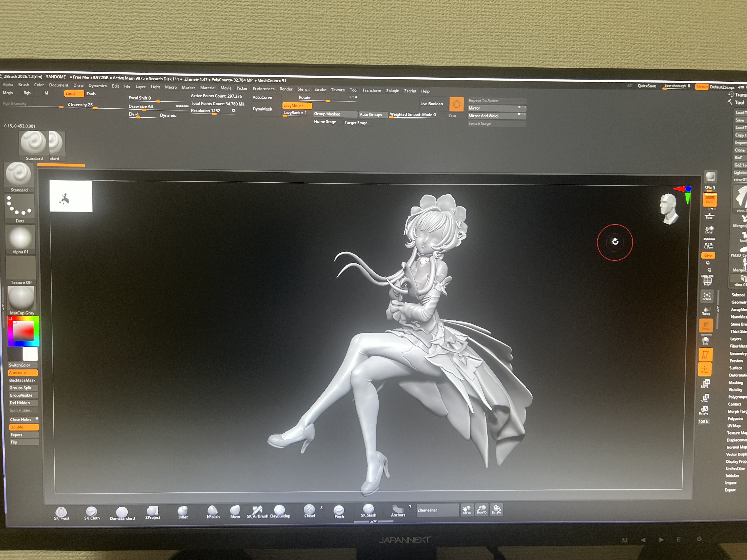Click the Local symmetry icon

pos(709,230)
